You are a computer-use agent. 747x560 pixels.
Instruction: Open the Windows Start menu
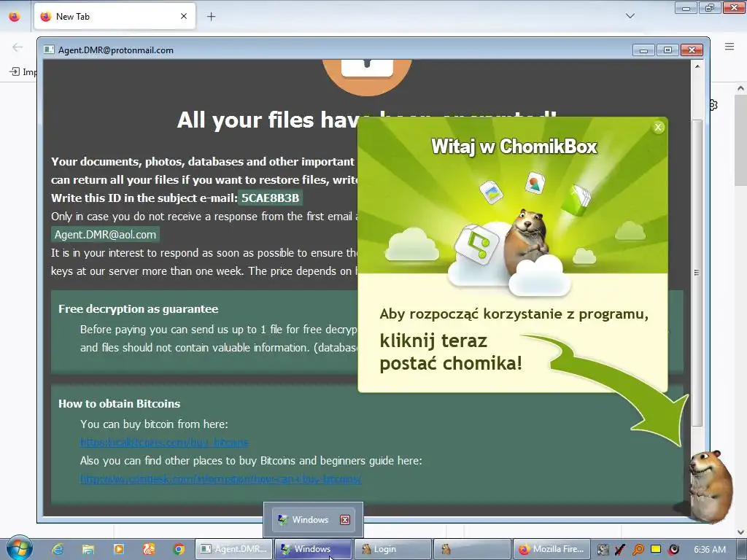[19, 548]
